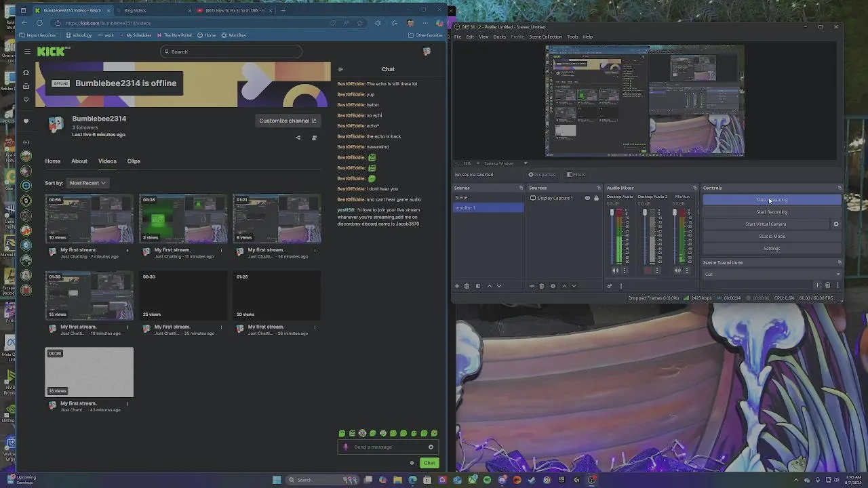Go to Kick home icon in sidebar

pyautogui.click(x=26, y=73)
